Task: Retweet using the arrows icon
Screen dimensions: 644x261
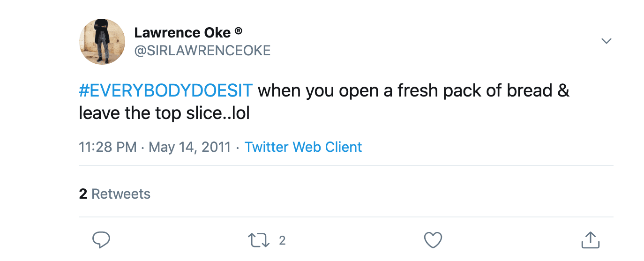Action: (258, 240)
